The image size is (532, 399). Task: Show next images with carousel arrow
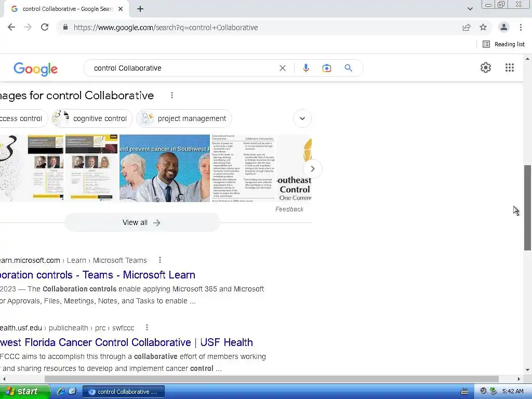coord(312,169)
